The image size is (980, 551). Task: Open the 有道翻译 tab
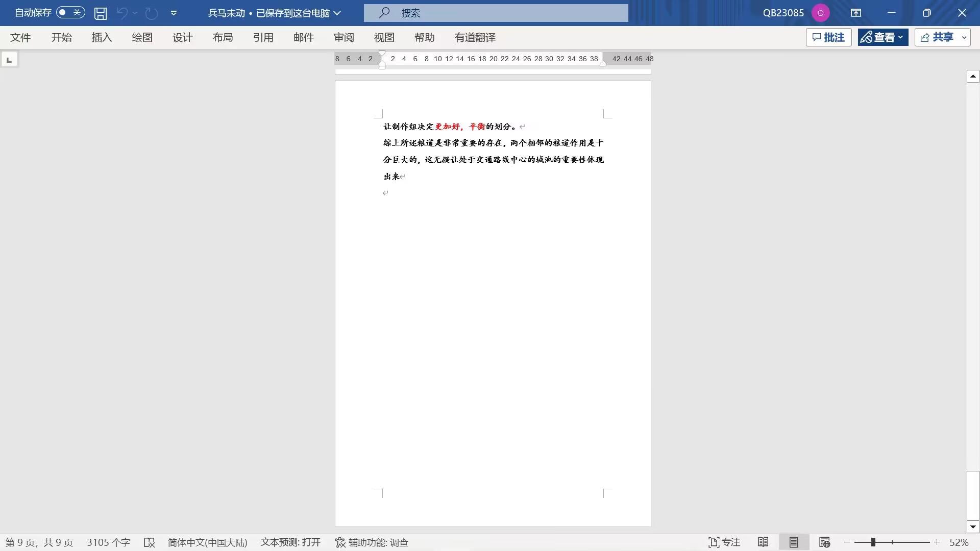click(475, 37)
